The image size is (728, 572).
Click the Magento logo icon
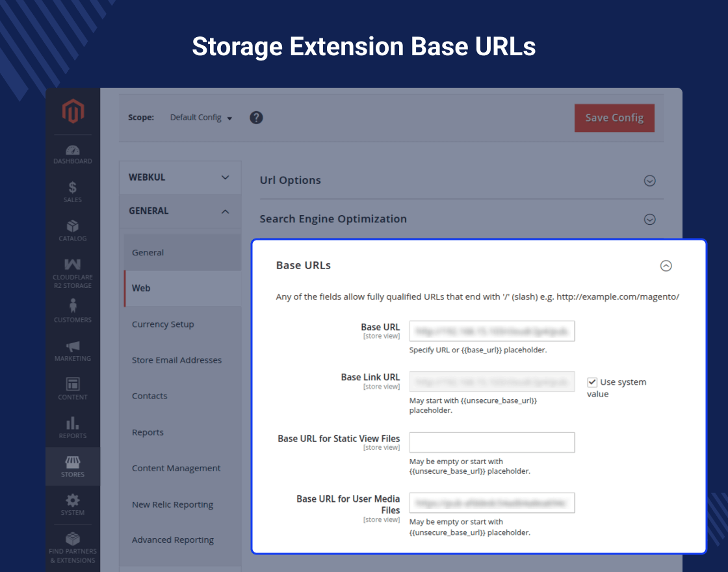pos(73,111)
